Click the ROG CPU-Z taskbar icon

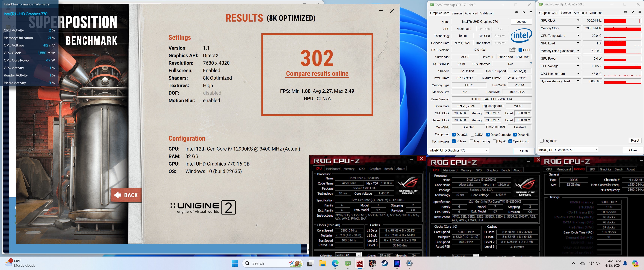click(360, 263)
